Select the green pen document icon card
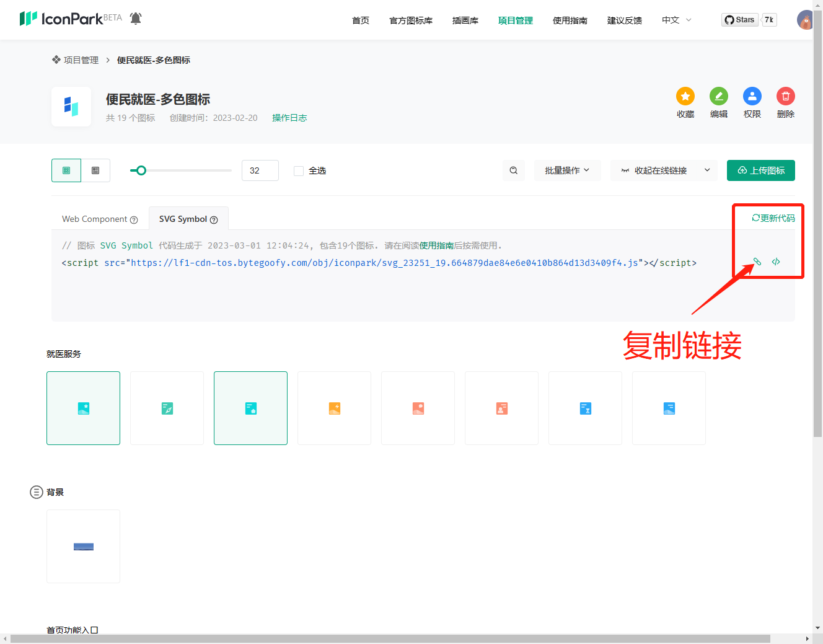Viewport: 823px width, 644px height. [x=167, y=408]
